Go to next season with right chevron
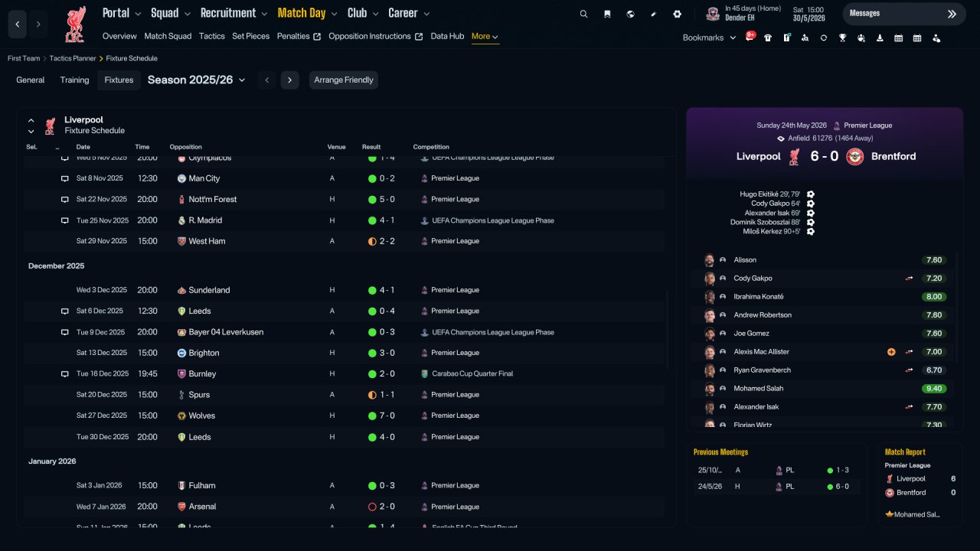This screenshot has width=980, height=551. (x=289, y=80)
